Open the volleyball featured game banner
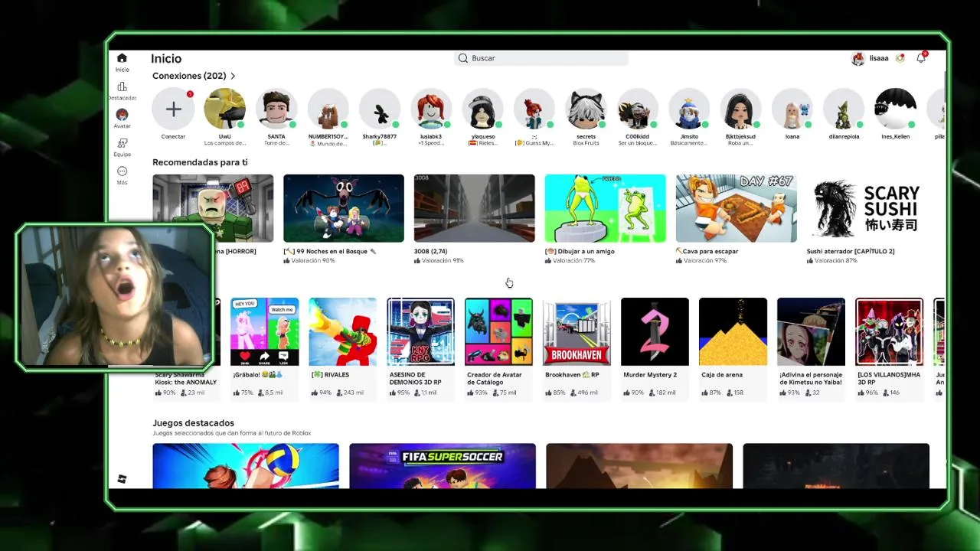Viewport: 980px width, 551px height. click(x=246, y=465)
